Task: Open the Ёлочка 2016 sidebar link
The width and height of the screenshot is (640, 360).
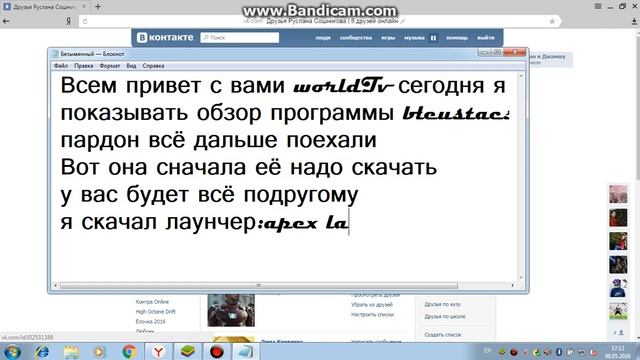Action: click(151, 322)
